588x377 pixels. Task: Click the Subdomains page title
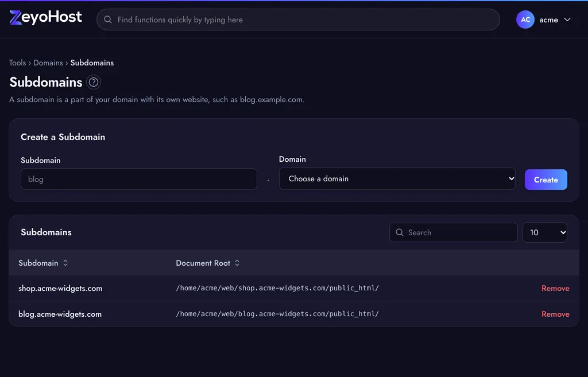click(46, 82)
